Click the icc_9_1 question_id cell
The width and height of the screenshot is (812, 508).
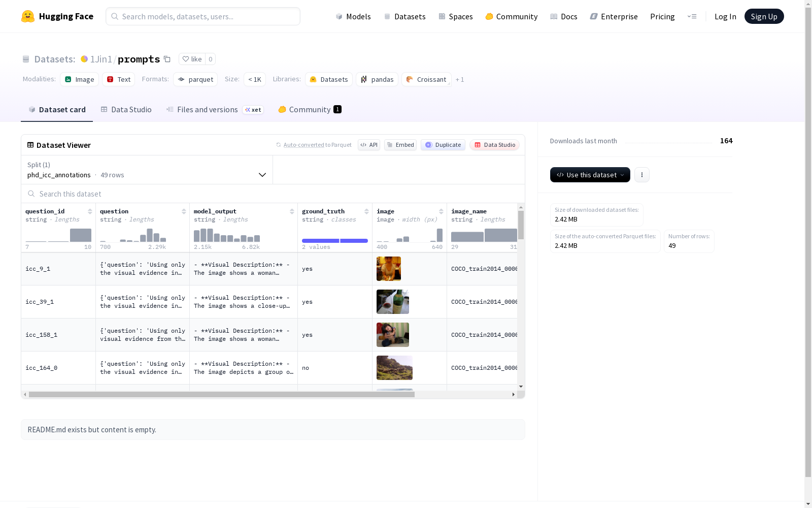pos(58,269)
